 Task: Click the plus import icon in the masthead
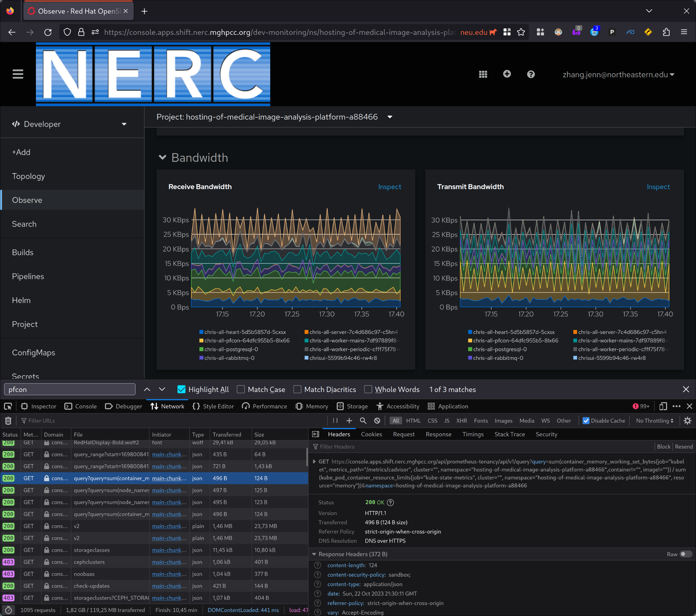click(507, 74)
